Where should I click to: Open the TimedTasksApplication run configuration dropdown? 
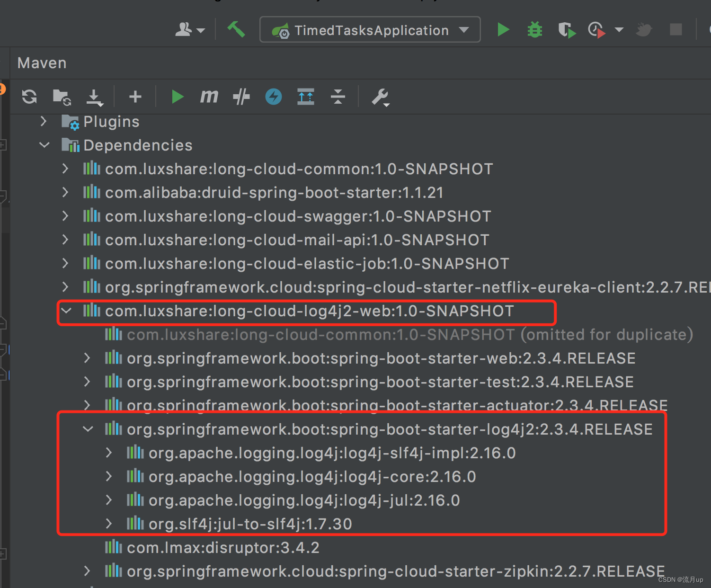click(x=370, y=30)
